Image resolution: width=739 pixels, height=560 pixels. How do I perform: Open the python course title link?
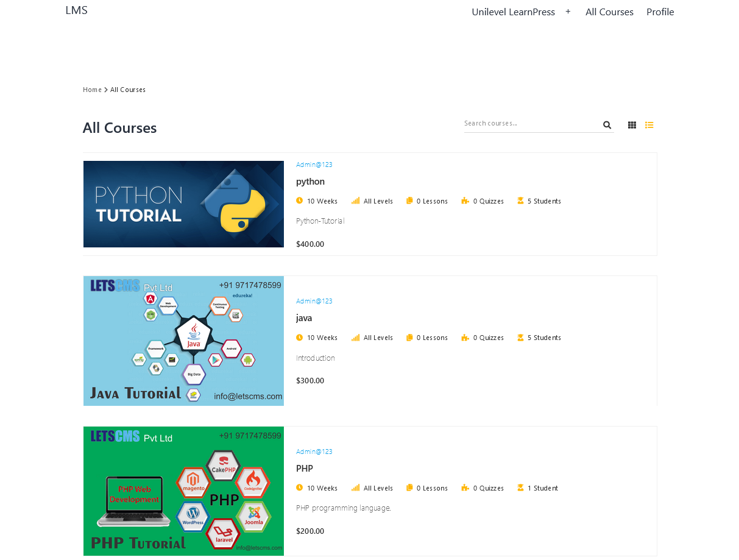[310, 182]
